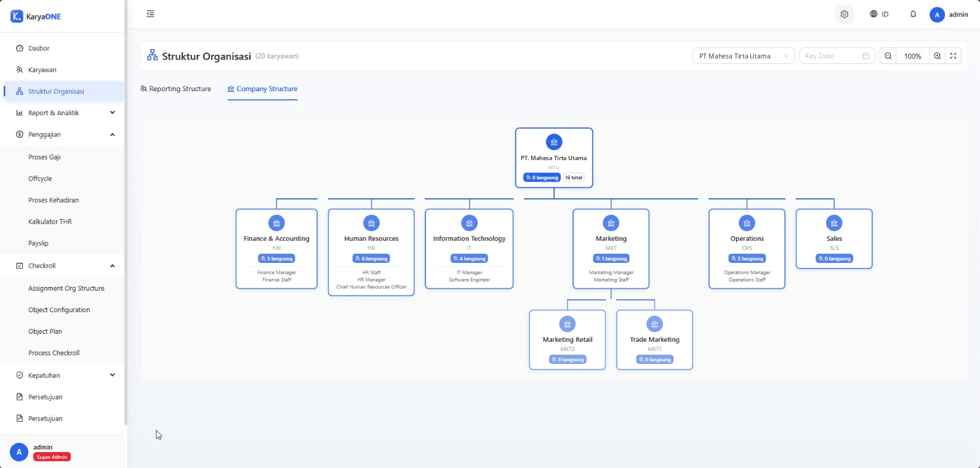Collapse the Checkroll chevron
This screenshot has height=468, width=980.
(112, 265)
